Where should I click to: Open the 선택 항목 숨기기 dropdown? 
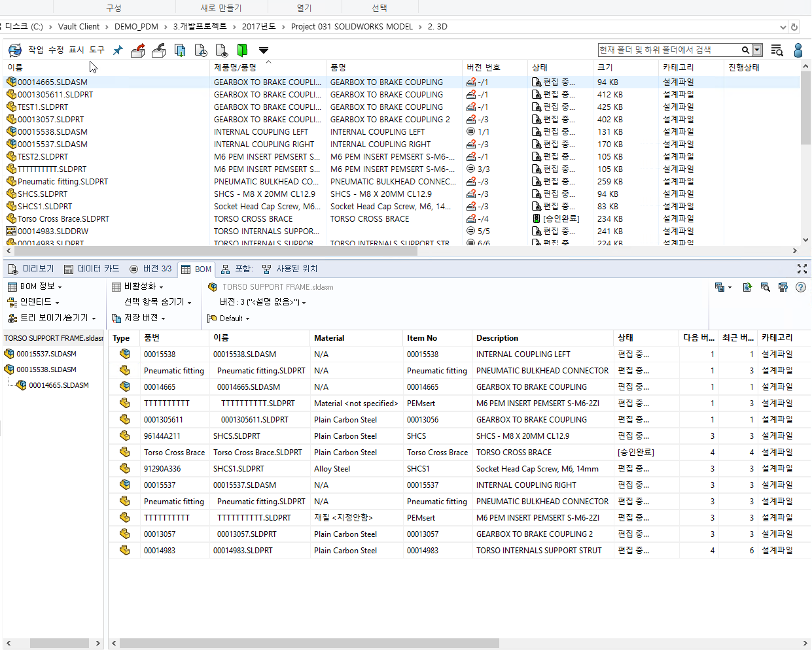(158, 302)
